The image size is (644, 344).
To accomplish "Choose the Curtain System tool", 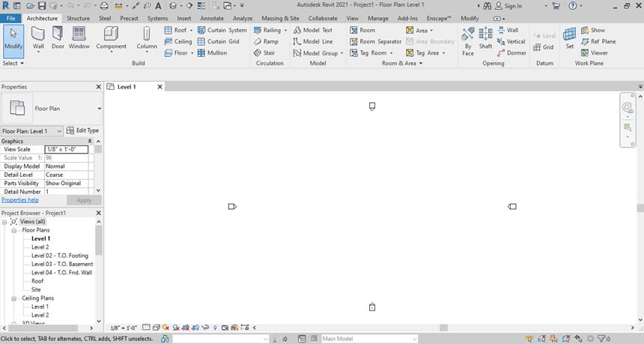I will [x=222, y=30].
